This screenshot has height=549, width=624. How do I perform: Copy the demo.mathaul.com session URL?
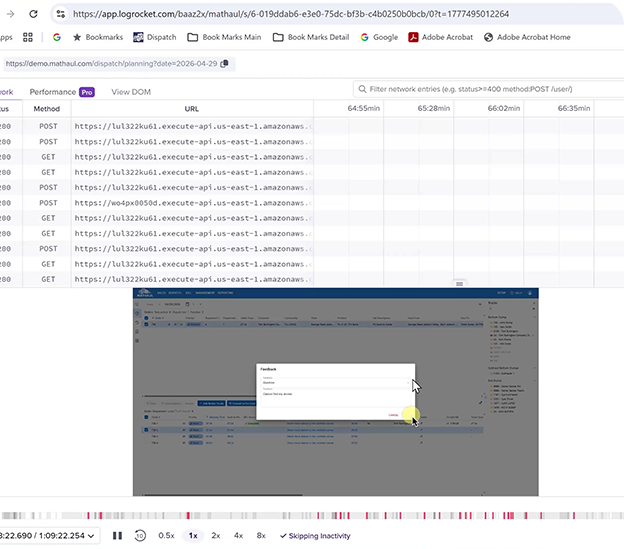(224, 64)
